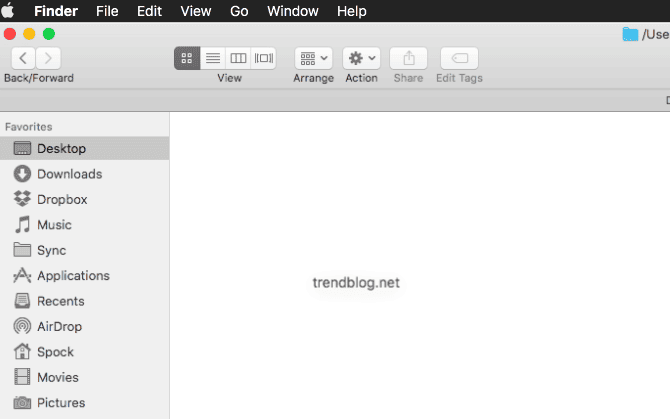Open Dropbox folder in sidebar
670x419 pixels.
click(62, 199)
